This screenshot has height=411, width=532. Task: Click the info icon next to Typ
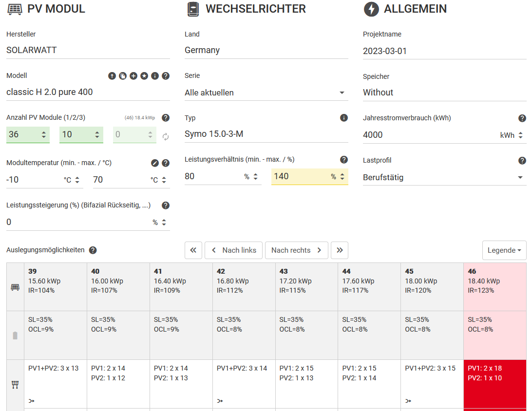343,118
